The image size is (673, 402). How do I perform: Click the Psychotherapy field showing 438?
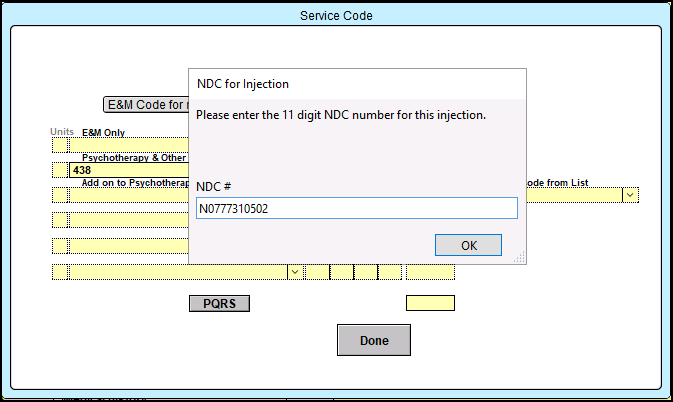128,170
